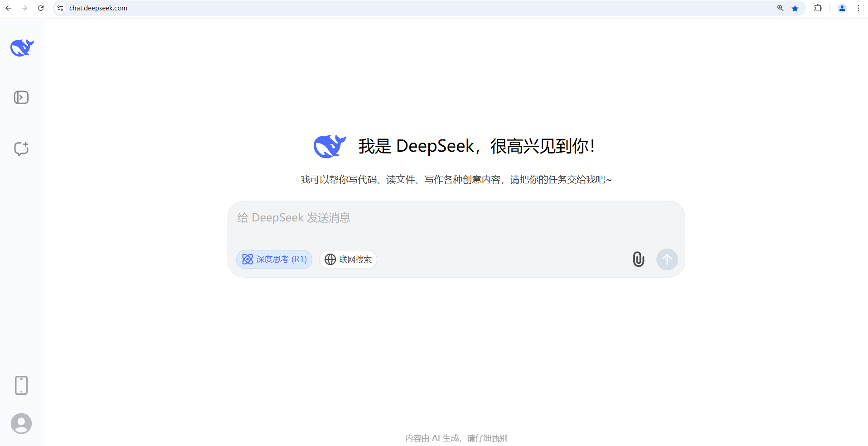This screenshot has width=868, height=446.
Task: Open the mobile app download icon
Action: click(x=21, y=385)
